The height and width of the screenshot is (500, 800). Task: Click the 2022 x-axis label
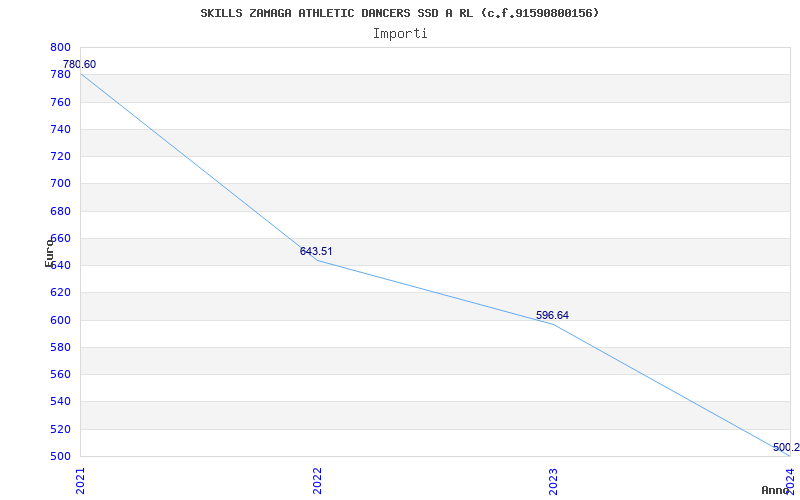317,481
